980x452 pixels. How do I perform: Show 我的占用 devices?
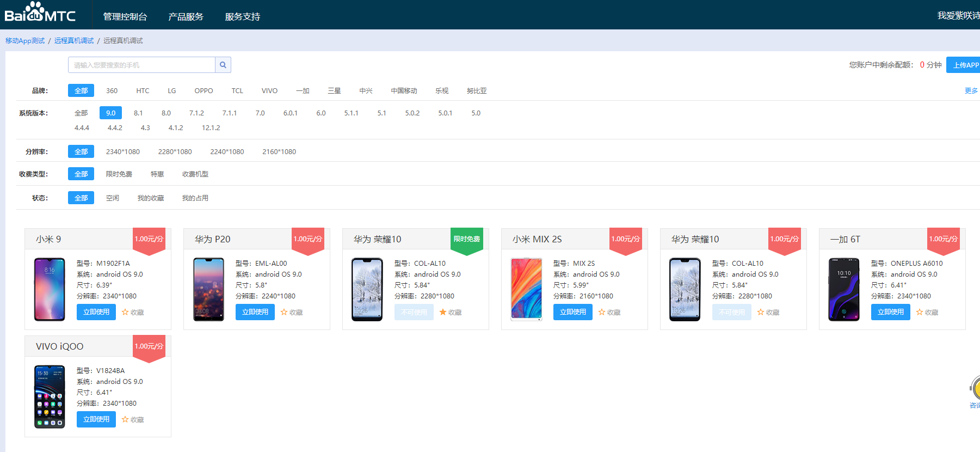[195, 198]
